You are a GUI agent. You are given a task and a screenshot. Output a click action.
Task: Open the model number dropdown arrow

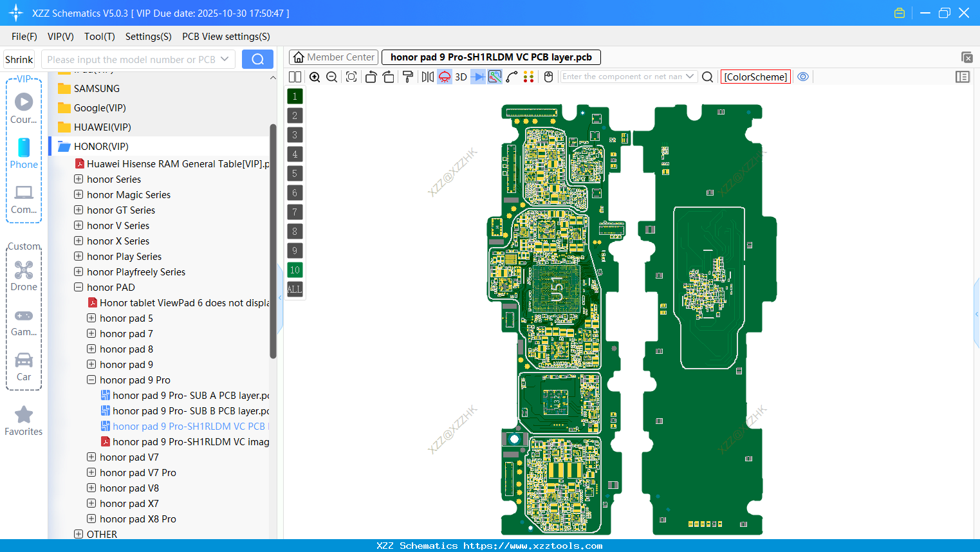click(225, 59)
